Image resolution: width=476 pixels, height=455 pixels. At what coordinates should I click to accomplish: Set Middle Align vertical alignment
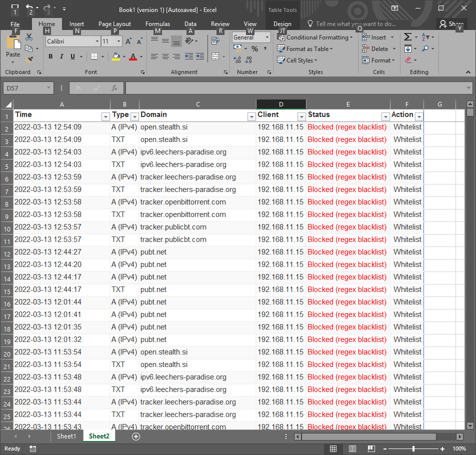pos(165,40)
